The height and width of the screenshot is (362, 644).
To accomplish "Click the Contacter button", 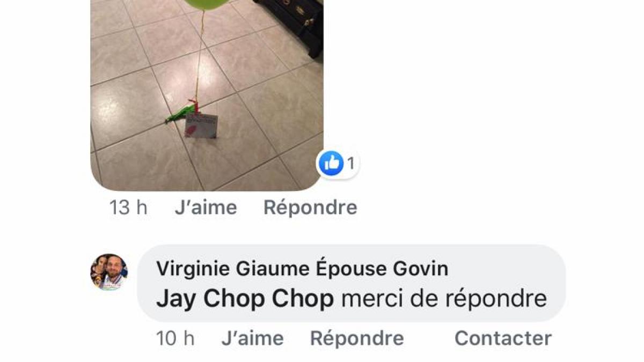I will 503,338.
